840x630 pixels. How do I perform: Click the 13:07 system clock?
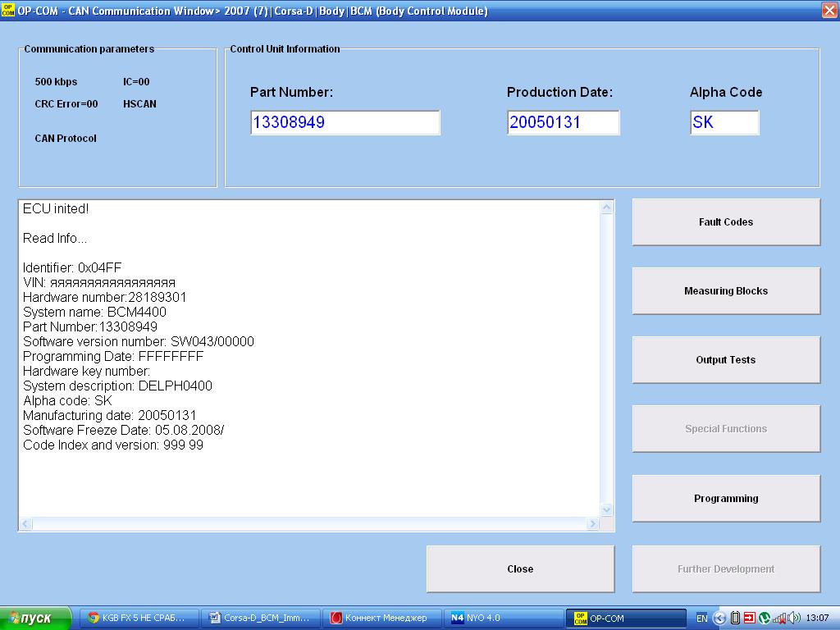[817, 619]
